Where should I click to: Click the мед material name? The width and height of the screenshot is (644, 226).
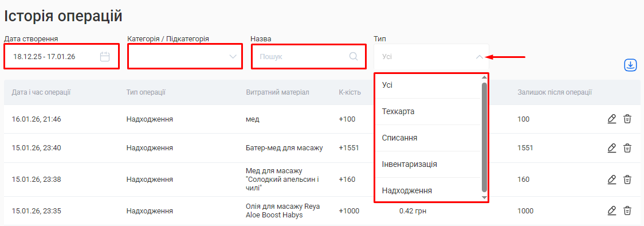point(253,119)
